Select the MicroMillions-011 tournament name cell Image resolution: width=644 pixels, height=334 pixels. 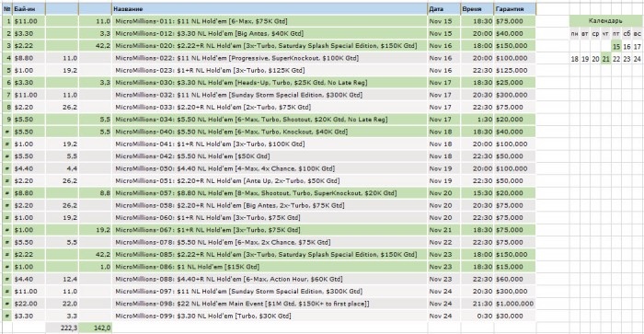270,21
